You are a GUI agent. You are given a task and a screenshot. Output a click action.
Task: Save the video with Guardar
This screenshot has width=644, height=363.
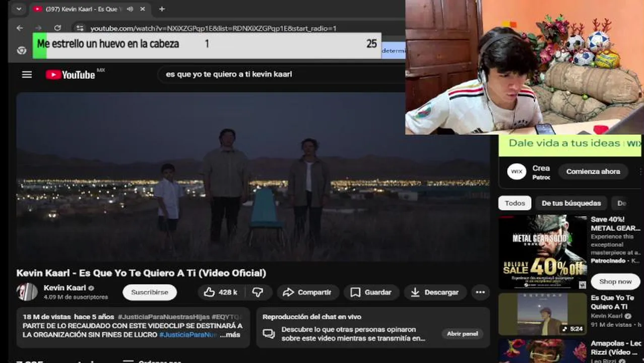click(x=371, y=292)
